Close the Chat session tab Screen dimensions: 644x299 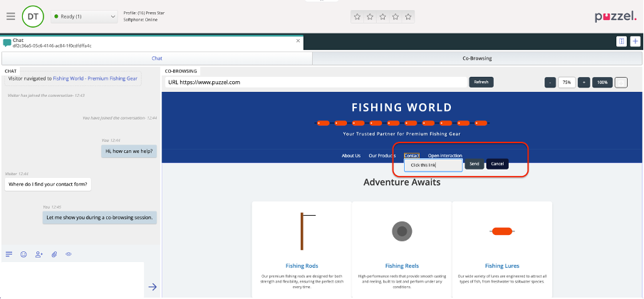click(298, 42)
